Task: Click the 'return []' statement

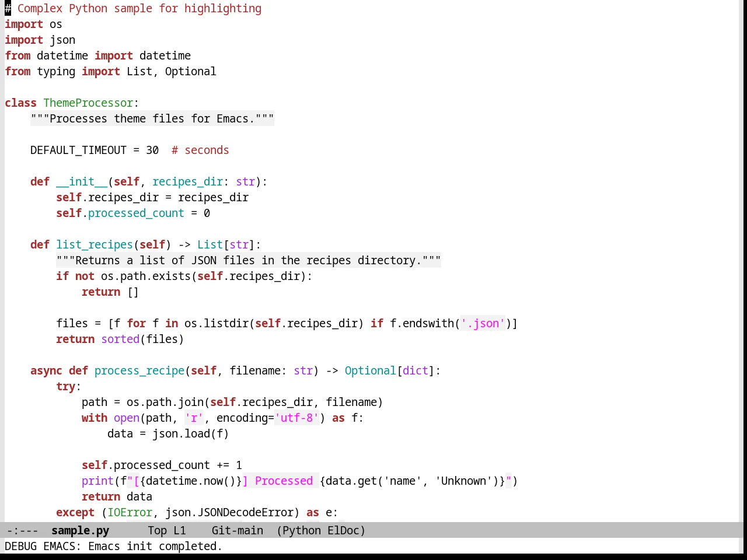Action: click(110, 292)
